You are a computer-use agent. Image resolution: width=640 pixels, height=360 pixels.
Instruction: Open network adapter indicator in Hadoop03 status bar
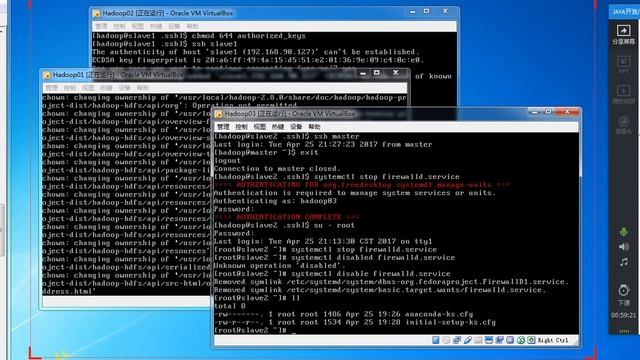pos(457,340)
